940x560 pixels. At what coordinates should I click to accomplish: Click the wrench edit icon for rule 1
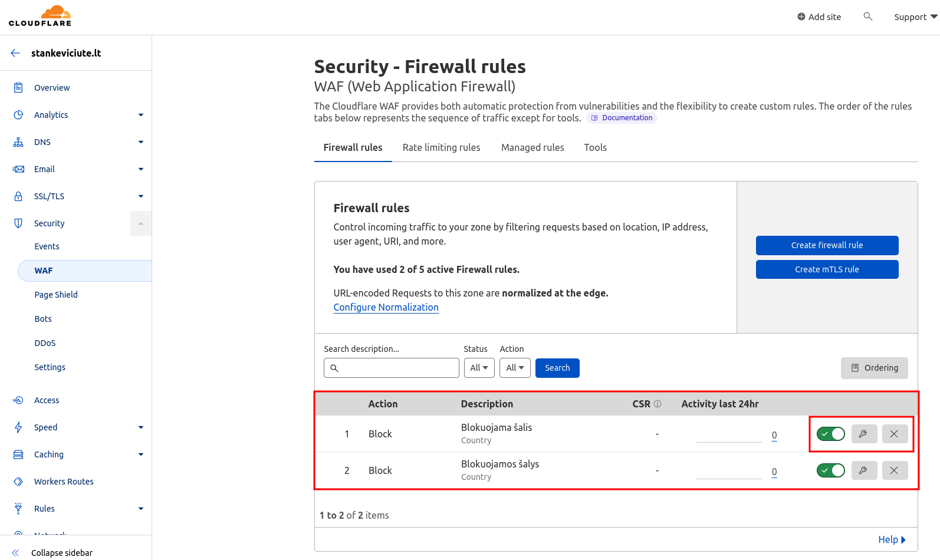click(864, 434)
